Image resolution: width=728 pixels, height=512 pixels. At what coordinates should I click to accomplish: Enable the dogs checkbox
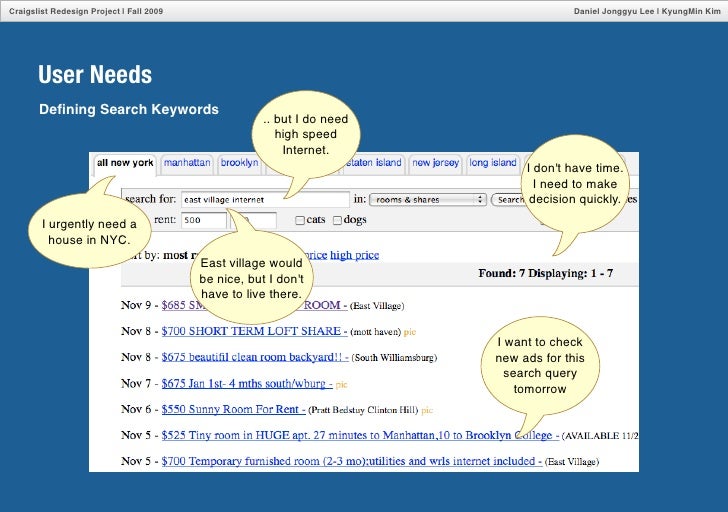[338, 220]
